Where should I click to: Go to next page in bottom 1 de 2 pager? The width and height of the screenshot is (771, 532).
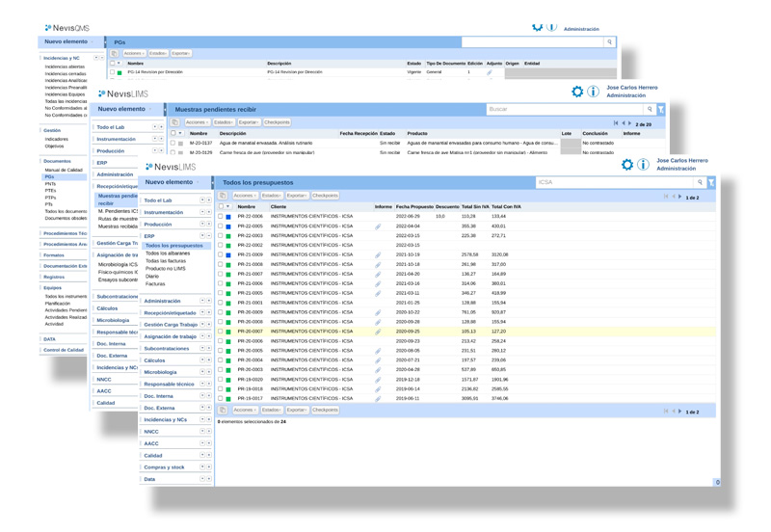[x=680, y=412]
